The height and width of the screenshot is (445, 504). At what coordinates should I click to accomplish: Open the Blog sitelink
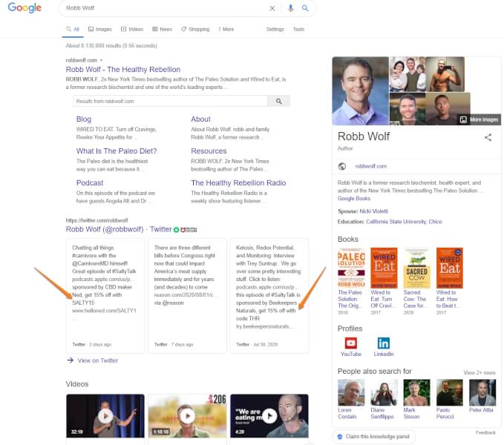[84, 119]
